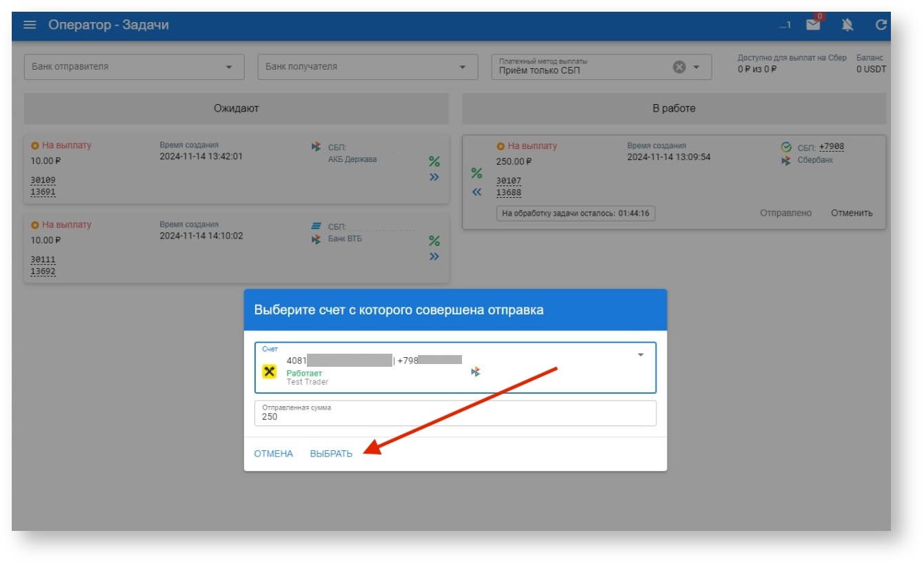The height and width of the screenshot is (564, 924).
Task: Expand the Банк получателя dropdown
Action: 462,67
